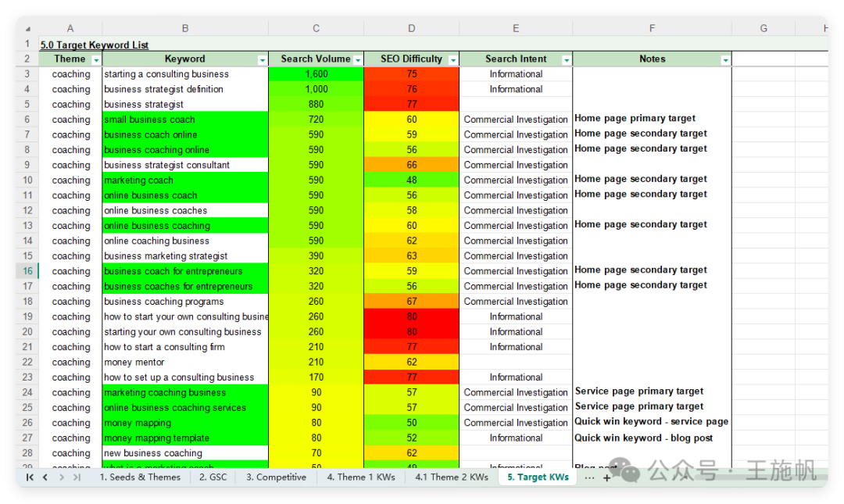Select green cell 'small business coach'
844x504 pixels.
185,120
